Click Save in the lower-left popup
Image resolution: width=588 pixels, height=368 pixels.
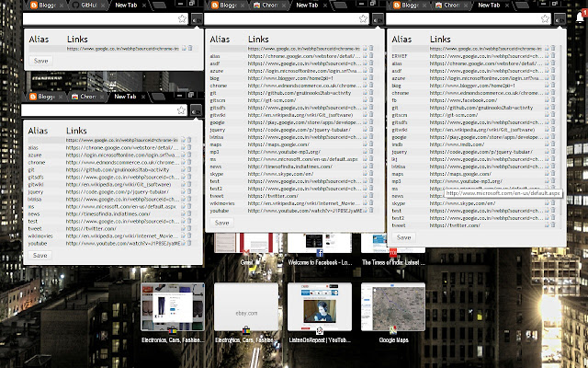coord(40,256)
